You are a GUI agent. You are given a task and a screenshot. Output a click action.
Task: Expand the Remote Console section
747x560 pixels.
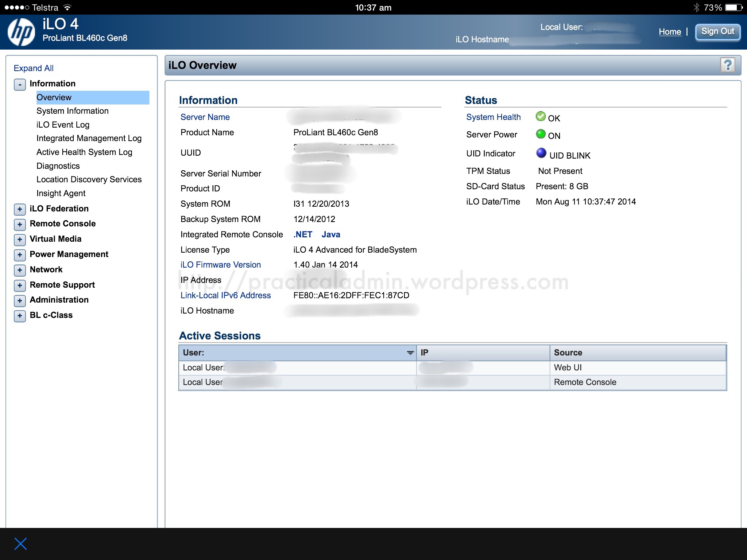click(20, 225)
